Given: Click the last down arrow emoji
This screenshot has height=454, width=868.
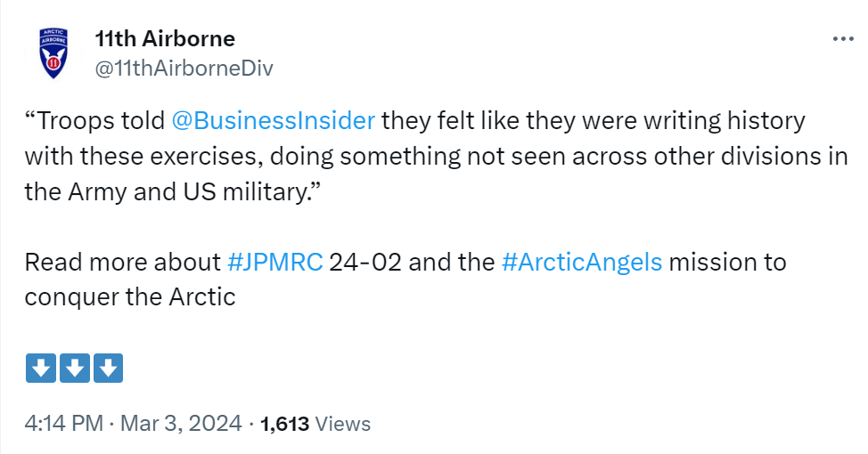Looking at the screenshot, I should [x=109, y=369].
